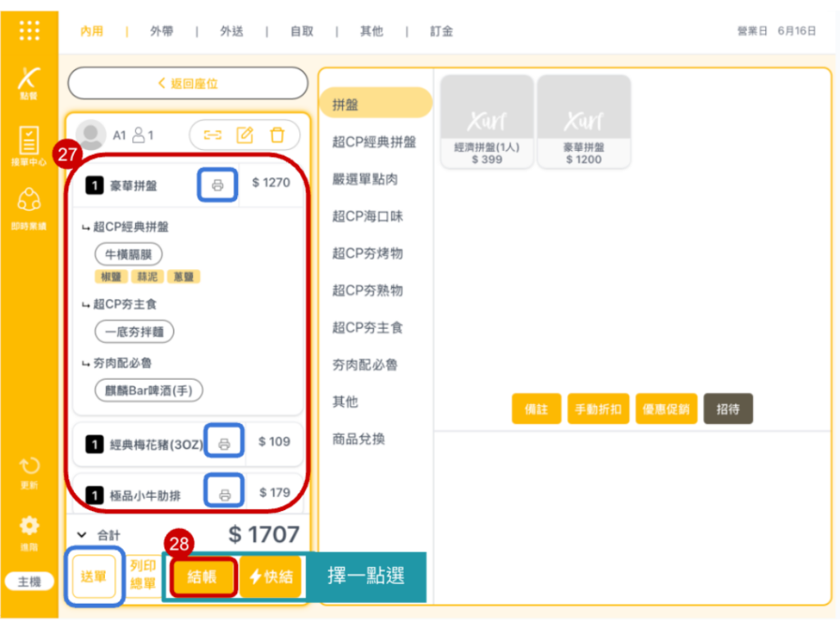Select the 超CP海口味 menu category

(x=367, y=217)
